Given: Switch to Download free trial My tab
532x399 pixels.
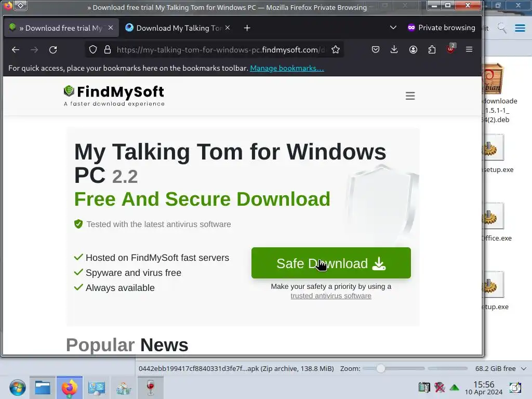Looking at the screenshot, I should (x=60, y=28).
